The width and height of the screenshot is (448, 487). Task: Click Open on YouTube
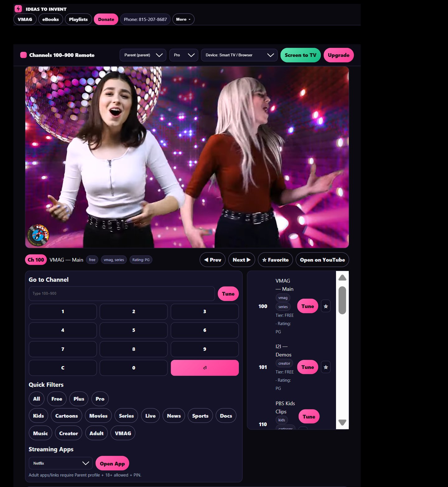322,260
